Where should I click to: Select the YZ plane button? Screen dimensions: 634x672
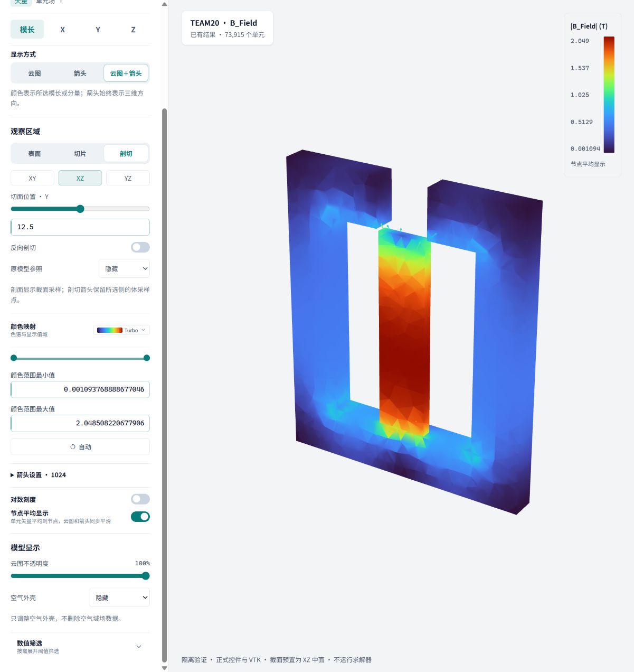[128, 178]
